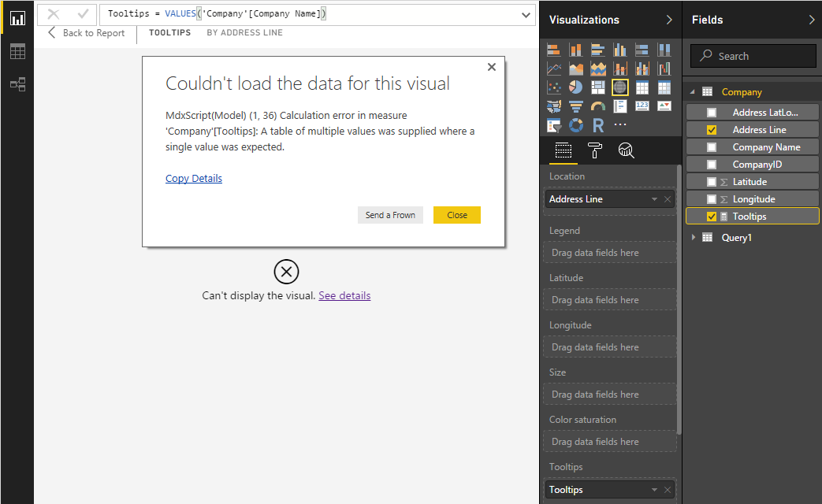Image resolution: width=822 pixels, height=504 pixels.
Task: Select the Gauge visualization
Action: (598, 106)
